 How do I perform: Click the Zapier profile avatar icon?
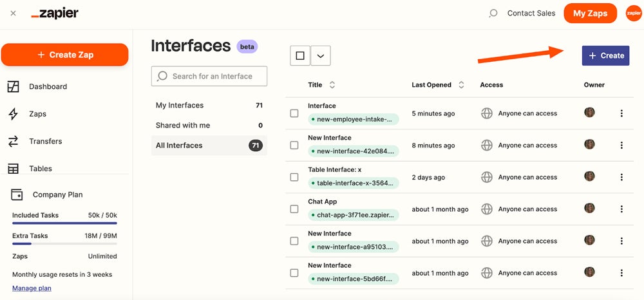[633, 13]
